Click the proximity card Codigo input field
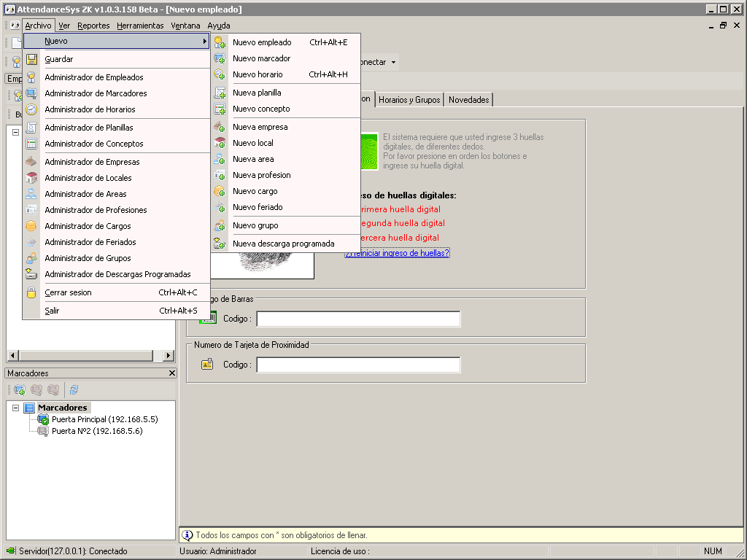747x560 pixels. click(358, 365)
